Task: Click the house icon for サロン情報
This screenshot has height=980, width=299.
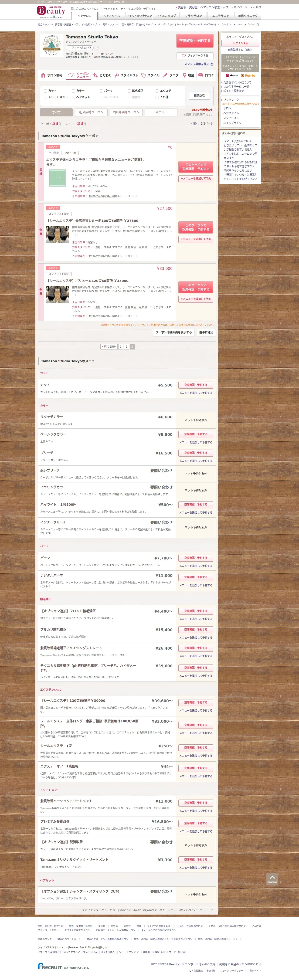Action: [43, 75]
